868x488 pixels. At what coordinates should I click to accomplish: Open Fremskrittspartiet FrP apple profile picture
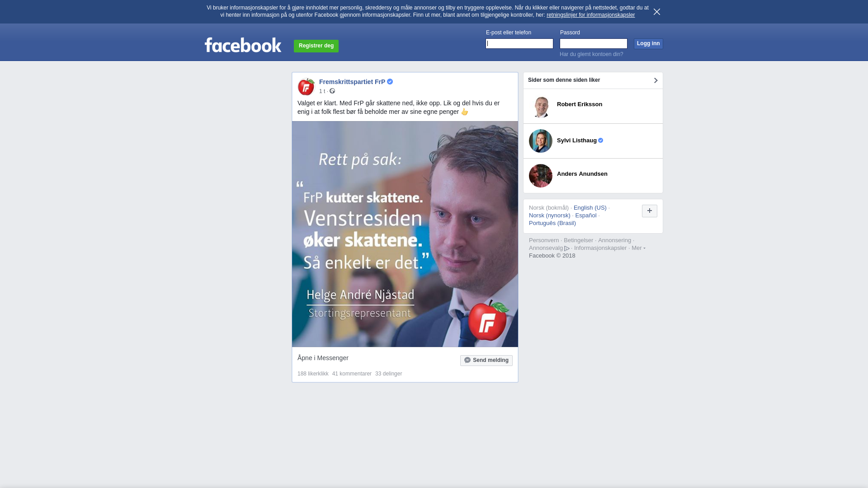pos(306,87)
